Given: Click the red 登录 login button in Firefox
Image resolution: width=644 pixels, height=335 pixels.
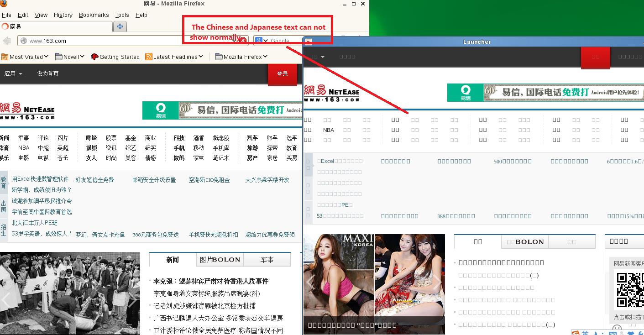Looking at the screenshot, I should [282, 73].
